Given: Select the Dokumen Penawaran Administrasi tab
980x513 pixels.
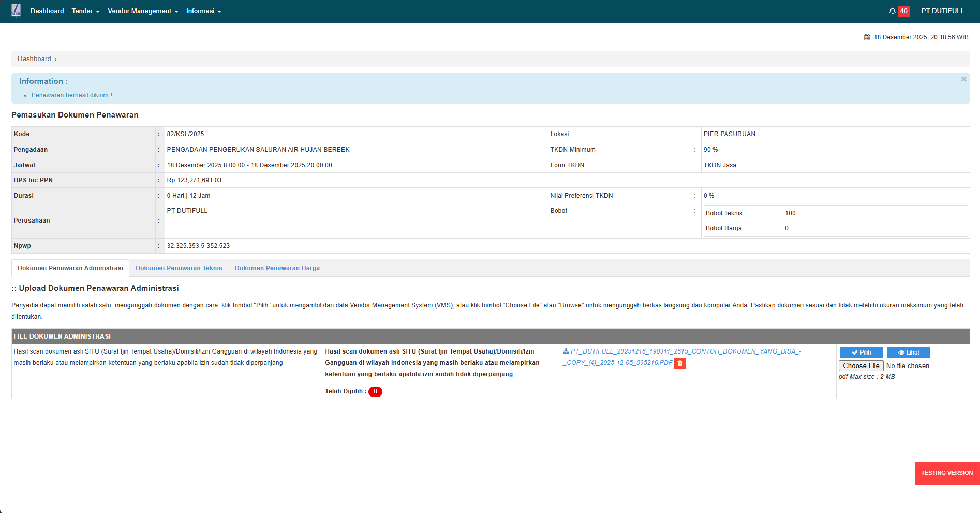Looking at the screenshot, I should click(x=70, y=268).
